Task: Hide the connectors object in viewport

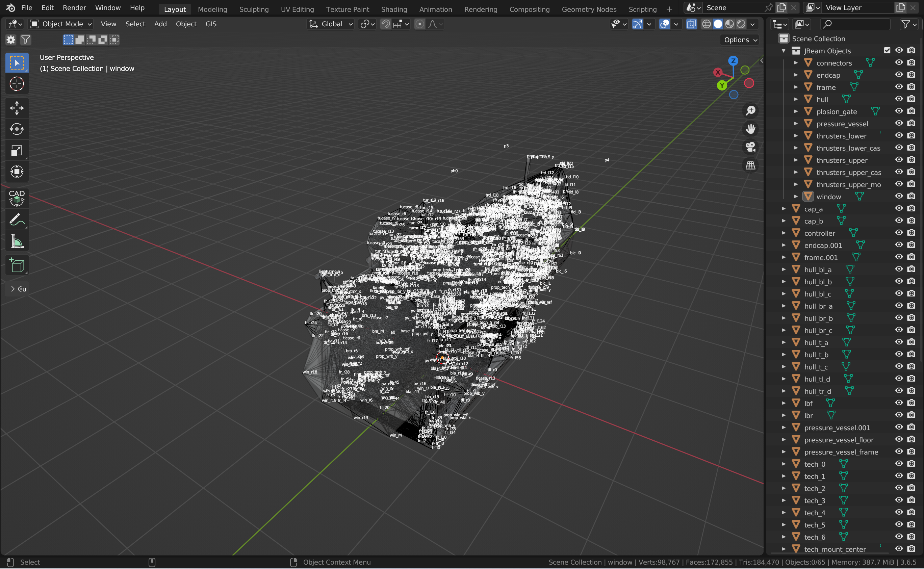Action: coord(899,62)
